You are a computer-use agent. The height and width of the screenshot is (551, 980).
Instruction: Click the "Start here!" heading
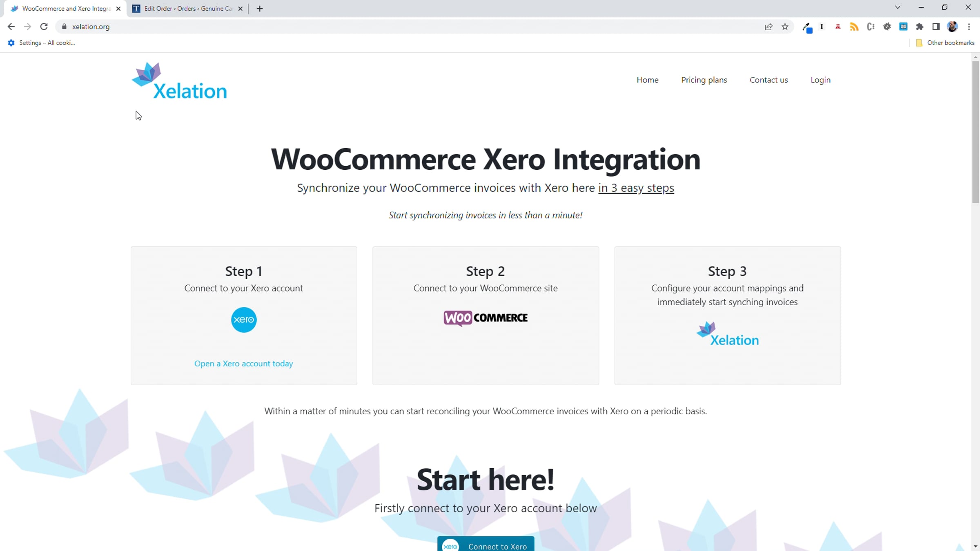pos(486,480)
